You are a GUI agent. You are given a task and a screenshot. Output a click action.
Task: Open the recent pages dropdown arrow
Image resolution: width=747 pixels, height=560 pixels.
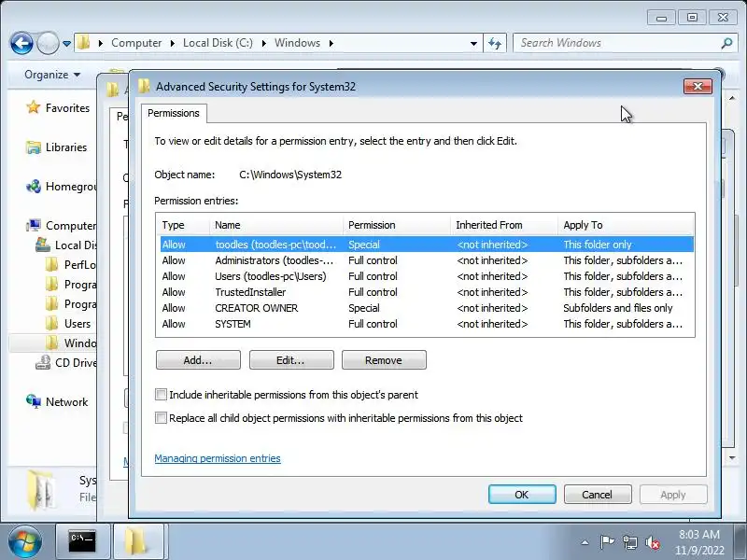[66, 44]
